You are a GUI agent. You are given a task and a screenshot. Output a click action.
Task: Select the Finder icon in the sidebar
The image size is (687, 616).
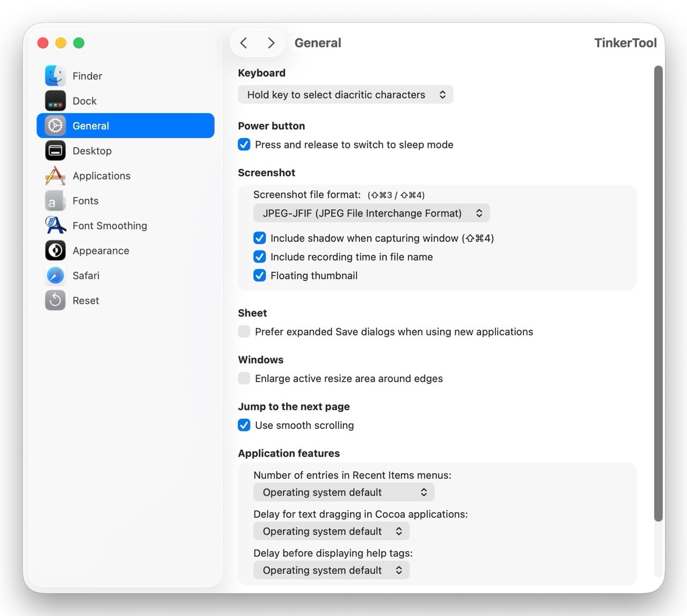pos(55,76)
